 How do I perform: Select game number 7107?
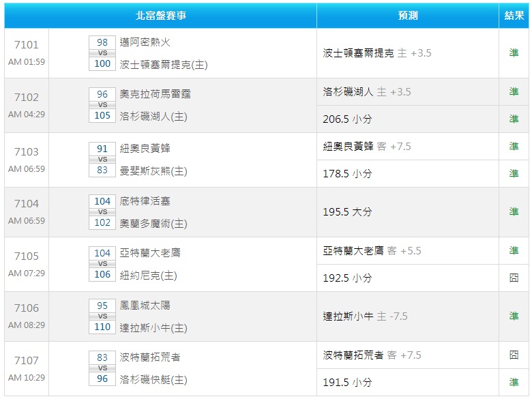tap(27, 360)
